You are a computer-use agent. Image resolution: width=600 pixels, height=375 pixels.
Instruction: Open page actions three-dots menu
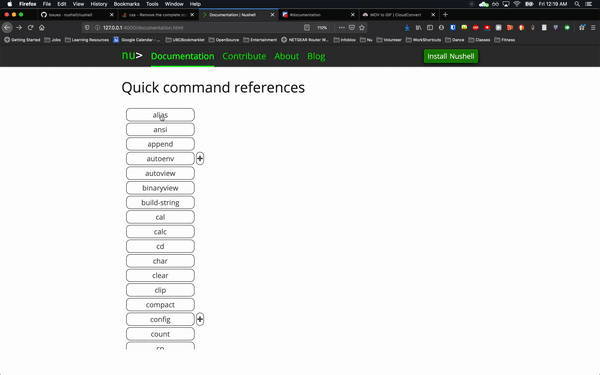pyautogui.click(x=341, y=28)
